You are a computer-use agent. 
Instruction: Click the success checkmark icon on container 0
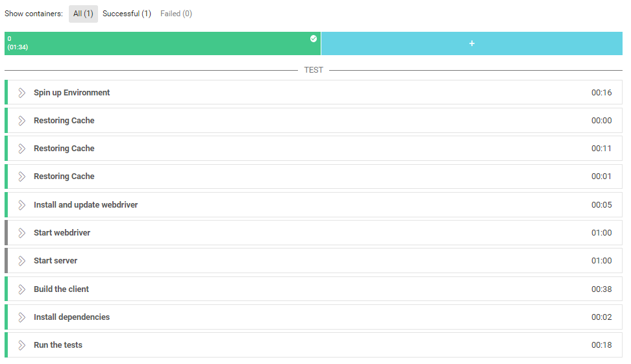tap(314, 39)
